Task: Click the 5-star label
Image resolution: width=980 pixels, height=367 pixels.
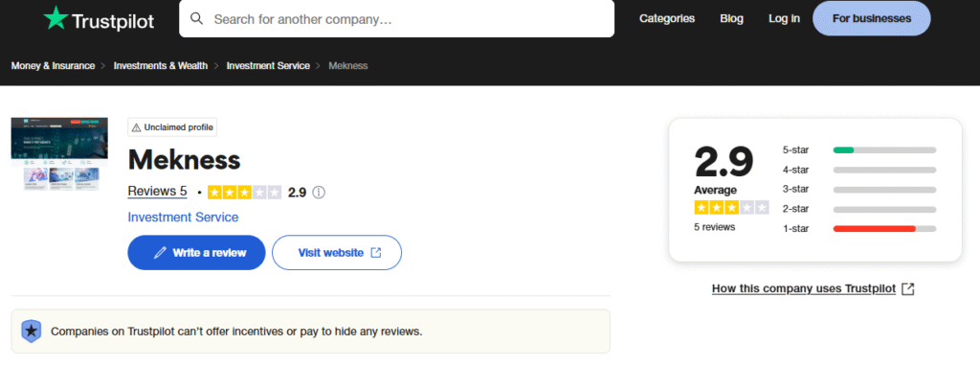Action: pos(795,149)
